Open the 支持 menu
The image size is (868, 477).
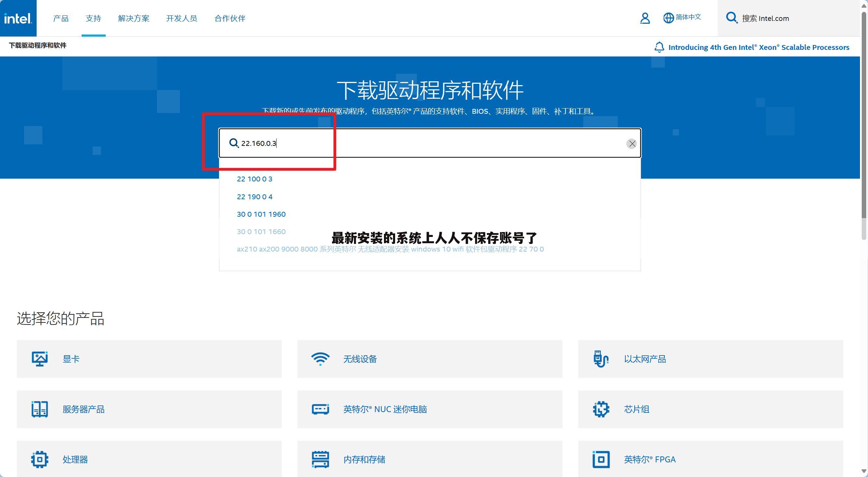[x=93, y=18]
